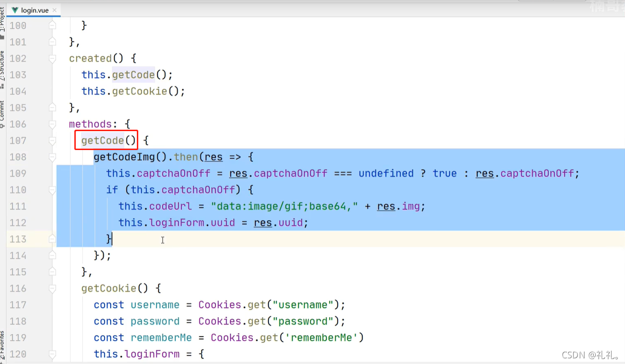Click the 'if' keyword on line 110
625x364 pixels.
[112, 190]
